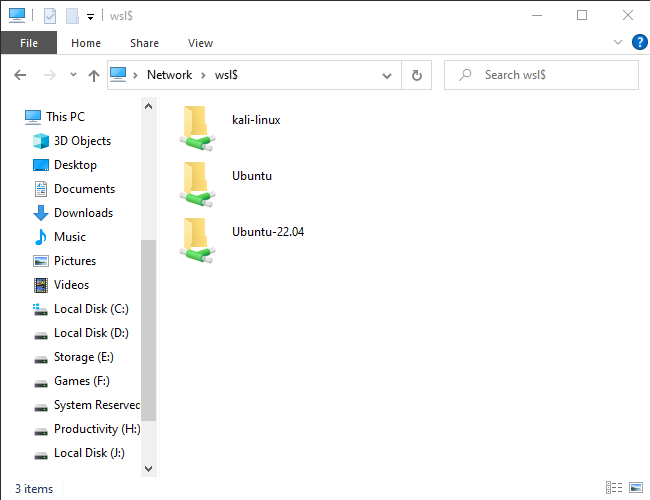The image size is (650, 500).
Task: Open Pictures in navigation pane
Action: point(75,261)
